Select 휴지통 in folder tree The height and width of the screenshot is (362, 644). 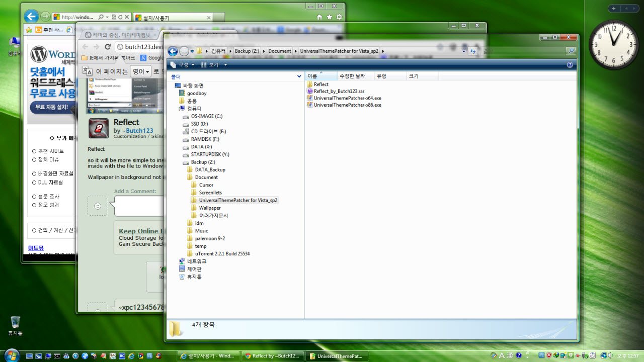pyautogui.click(x=190, y=277)
